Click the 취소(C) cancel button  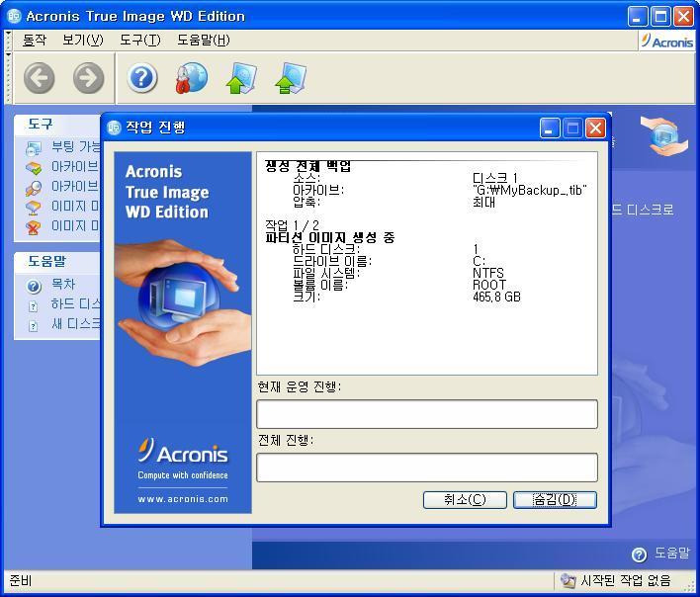[465, 500]
